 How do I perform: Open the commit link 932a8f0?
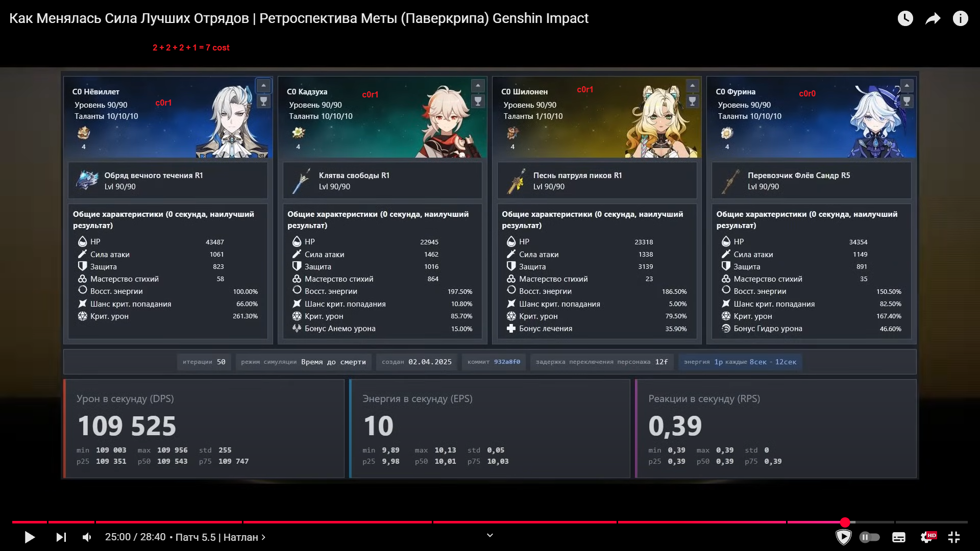click(x=507, y=362)
